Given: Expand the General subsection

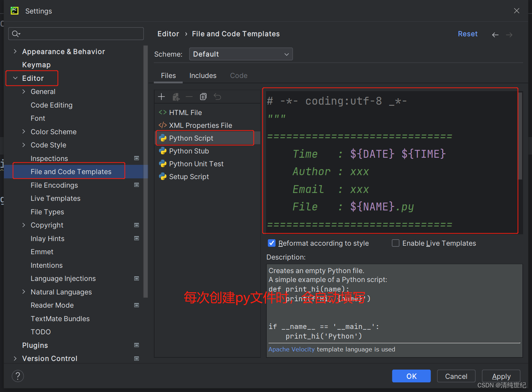Looking at the screenshot, I should [x=24, y=92].
